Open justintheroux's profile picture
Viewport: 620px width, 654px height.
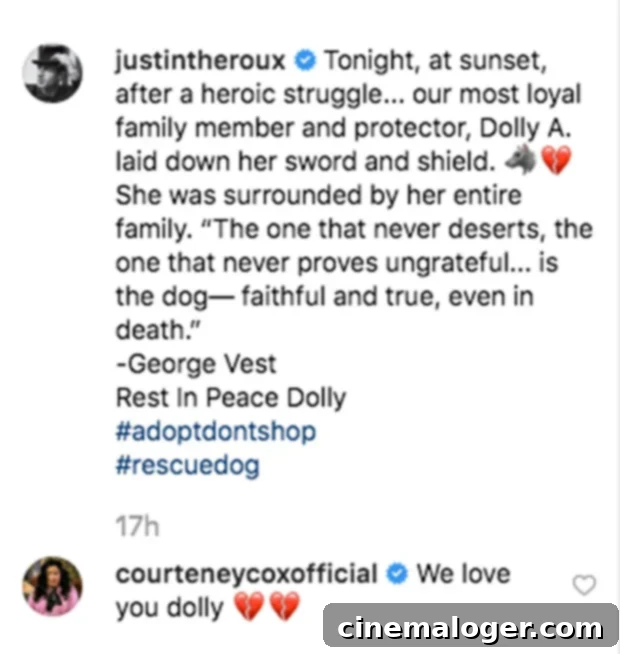pyautogui.click(x=53, y=73)
